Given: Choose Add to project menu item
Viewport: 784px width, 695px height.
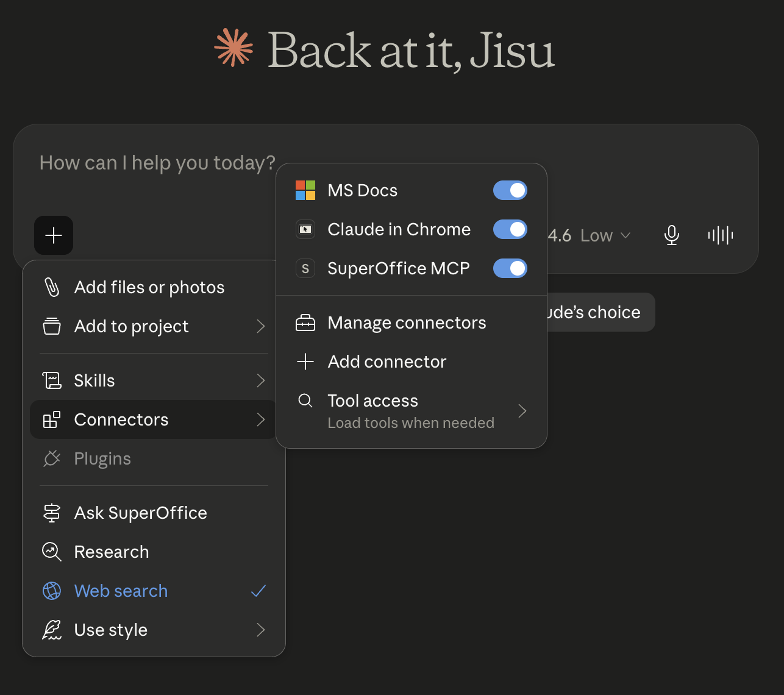Looking at the screenshot, I should coord(154,326).
